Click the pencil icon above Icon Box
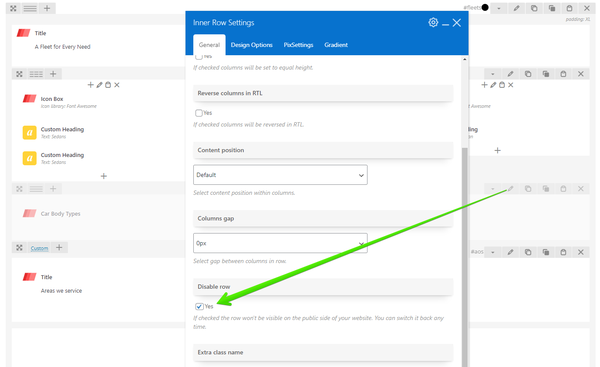Image resolution: width=600 pixels, height=367 pixels. (x=99, y=85)
